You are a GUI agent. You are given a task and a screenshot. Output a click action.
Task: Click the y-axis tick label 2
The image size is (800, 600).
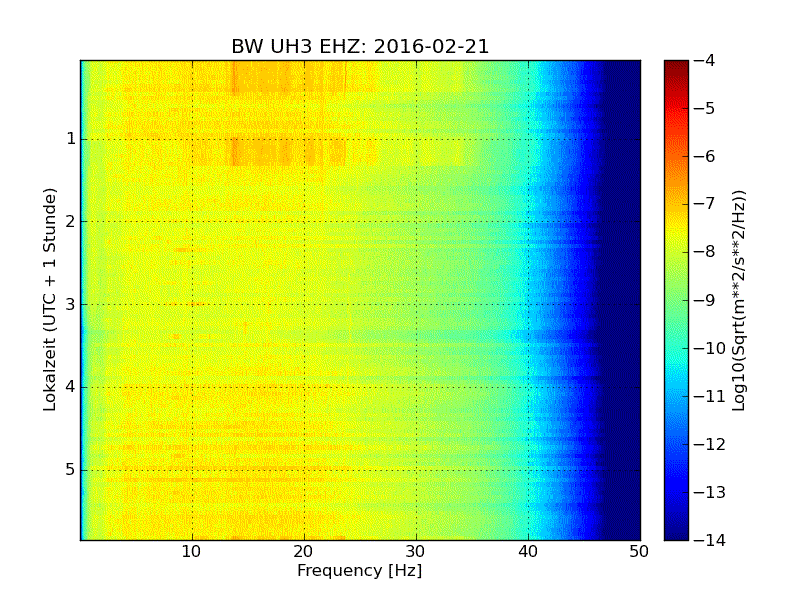[x=71, y=221]
